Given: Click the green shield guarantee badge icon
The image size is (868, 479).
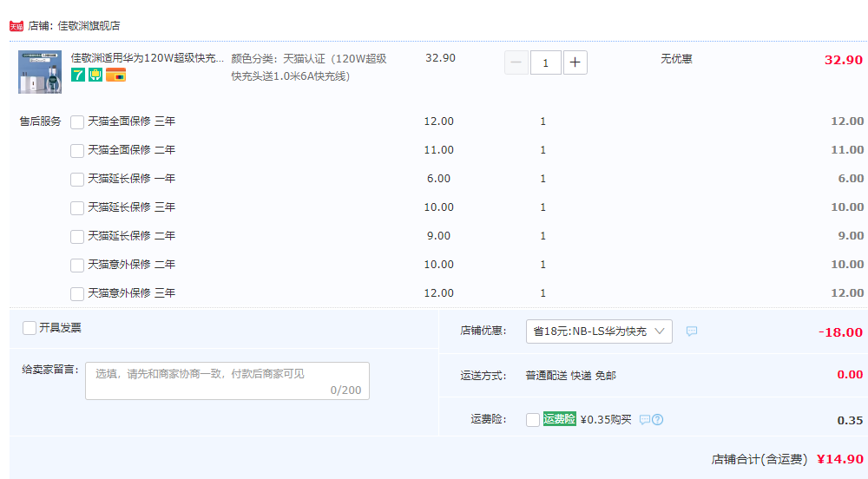Looking at the screenshot, I should click(x=95, y=75).
